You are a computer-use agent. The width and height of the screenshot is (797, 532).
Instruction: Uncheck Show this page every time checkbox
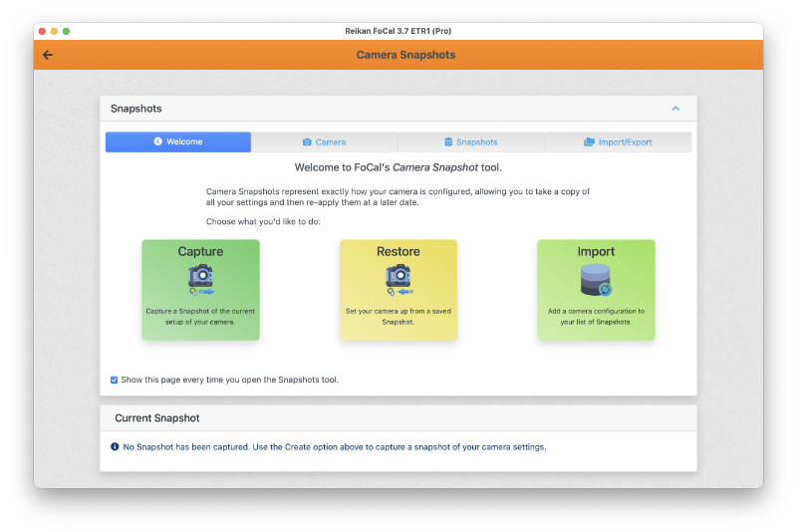[115, 380]
